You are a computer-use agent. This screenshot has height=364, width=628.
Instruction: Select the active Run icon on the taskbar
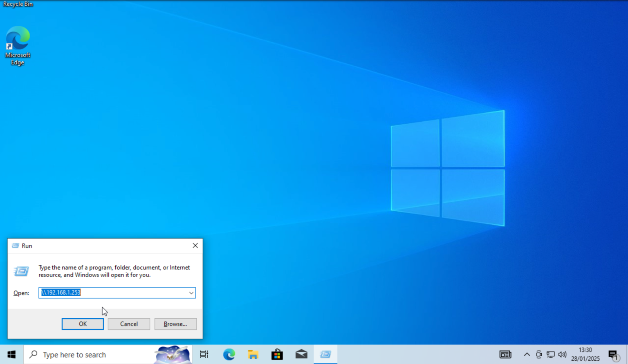[325, 354]
